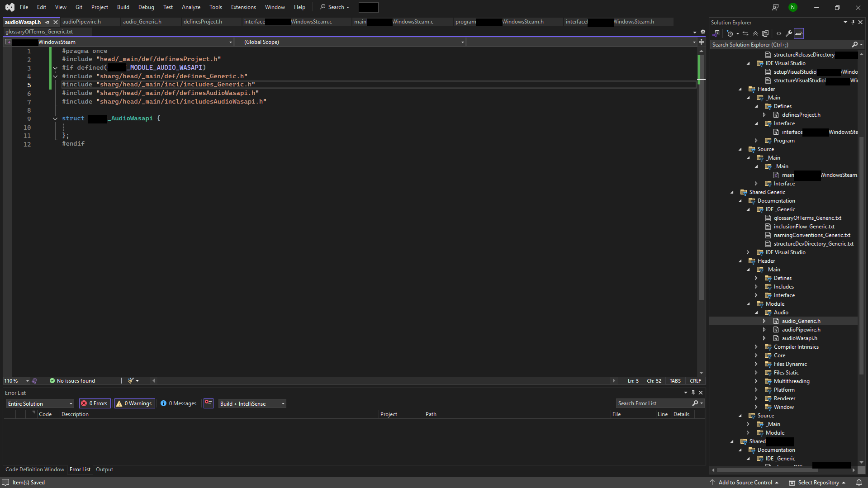Open notifications bell in status bar
Screen dimensions: 868x488
pyautogui.click(x=859, y=483)
